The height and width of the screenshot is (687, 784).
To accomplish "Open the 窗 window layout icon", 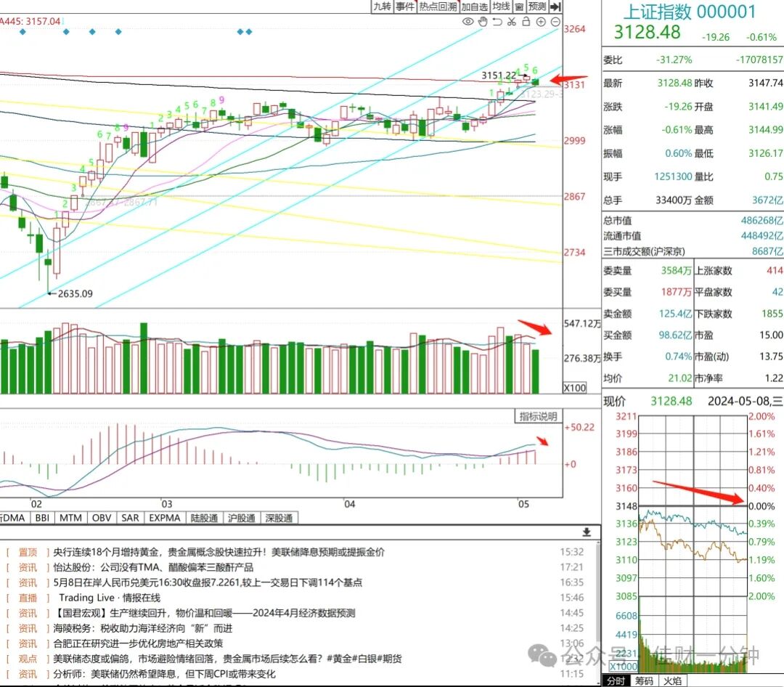I will (x=520, y=7).
